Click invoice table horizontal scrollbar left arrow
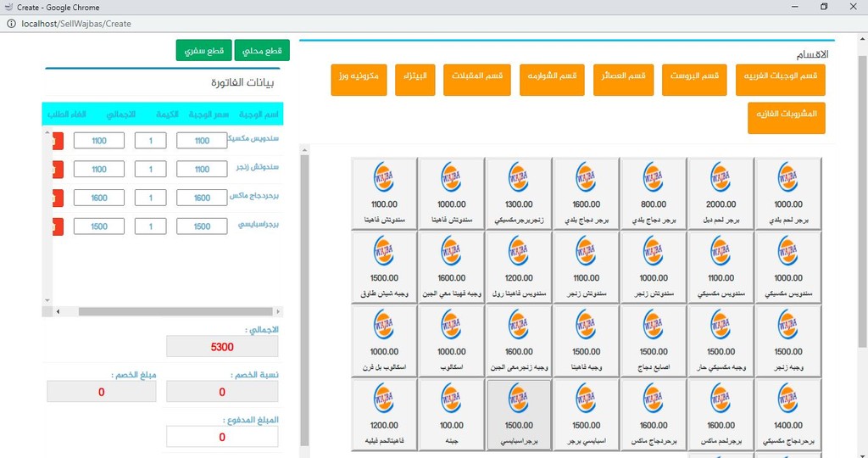868x458 pixels. [x=58, y=312]
